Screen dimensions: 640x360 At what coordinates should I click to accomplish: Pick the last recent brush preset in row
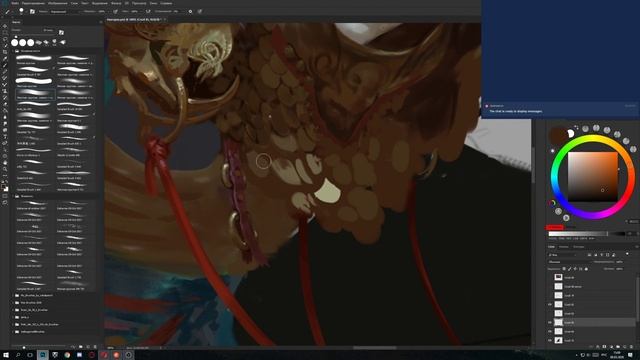click(x=63, y=42)
